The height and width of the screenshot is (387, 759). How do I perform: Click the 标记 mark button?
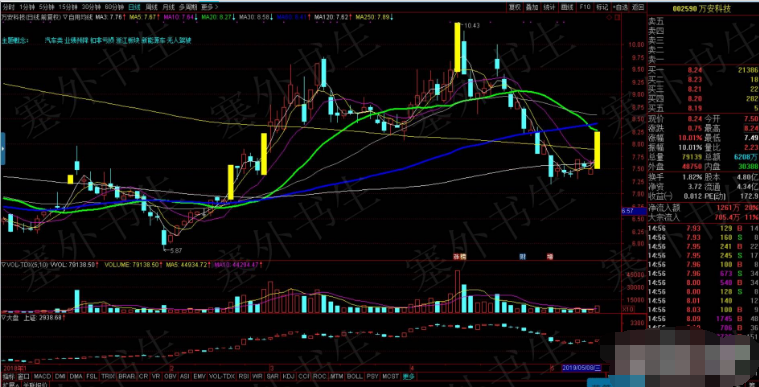(602, 7)
